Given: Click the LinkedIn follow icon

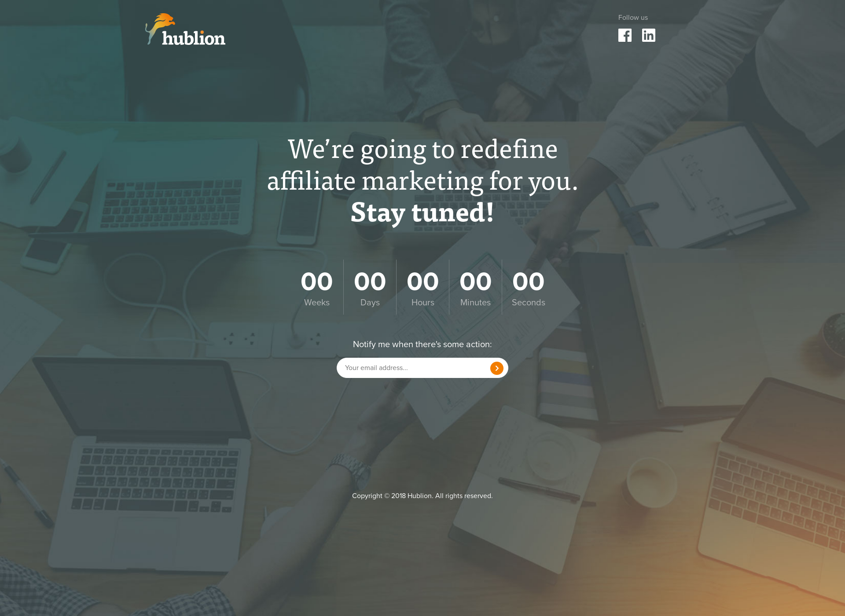Looking at the screenshot, I should coord(649,36).
